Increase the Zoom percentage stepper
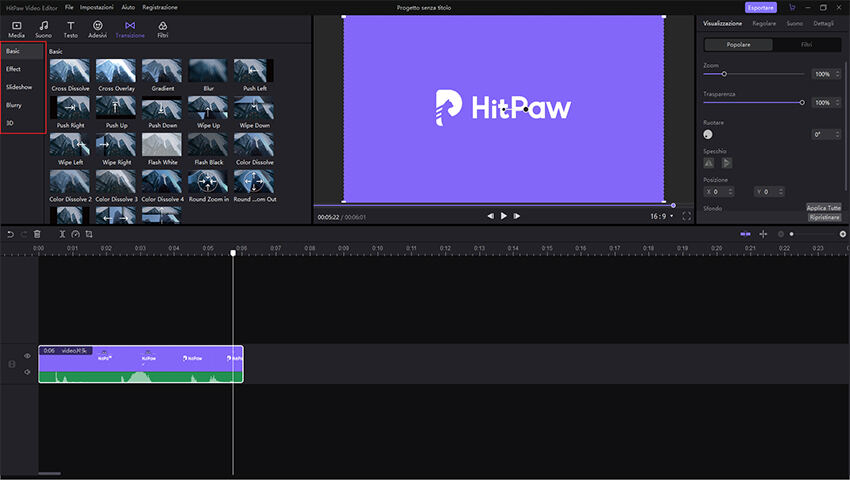The width and height of the screenshot is (850, 480). [838, 72]
